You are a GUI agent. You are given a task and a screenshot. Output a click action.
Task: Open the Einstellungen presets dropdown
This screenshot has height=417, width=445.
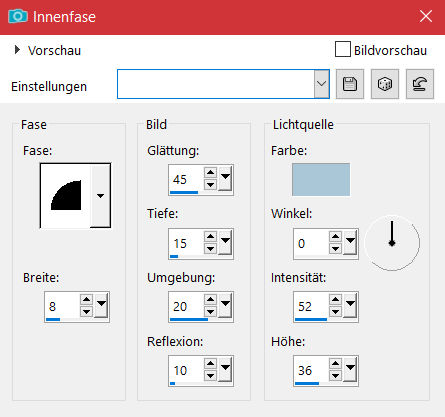click(322, 84)
